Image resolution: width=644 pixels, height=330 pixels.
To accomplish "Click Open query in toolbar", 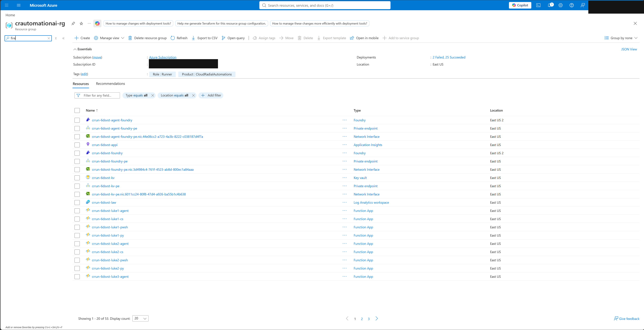I will point(233,38).
